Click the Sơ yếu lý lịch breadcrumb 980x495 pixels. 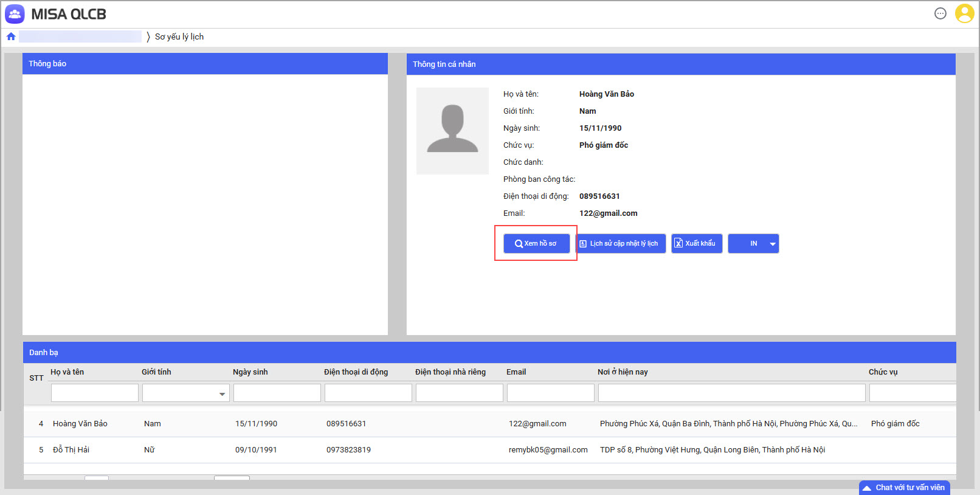[179, 36]
